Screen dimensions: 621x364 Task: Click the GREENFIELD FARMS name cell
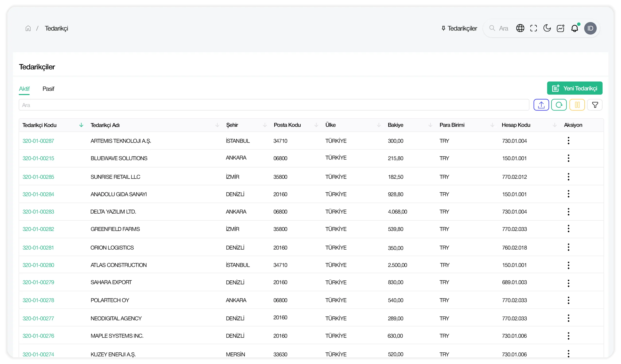(115, 229)
